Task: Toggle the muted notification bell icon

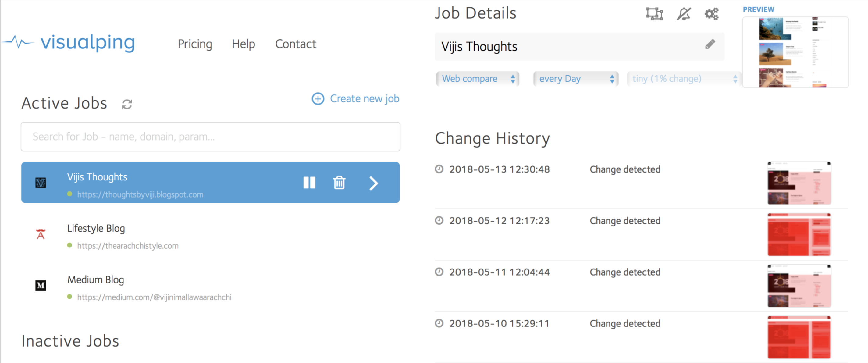Action: 684,14
